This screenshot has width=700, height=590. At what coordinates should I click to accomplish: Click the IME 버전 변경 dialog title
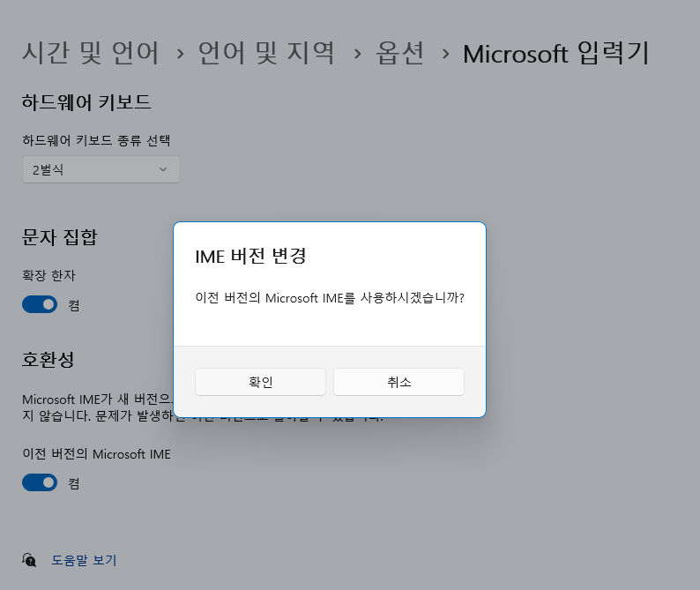coord(250,256)
